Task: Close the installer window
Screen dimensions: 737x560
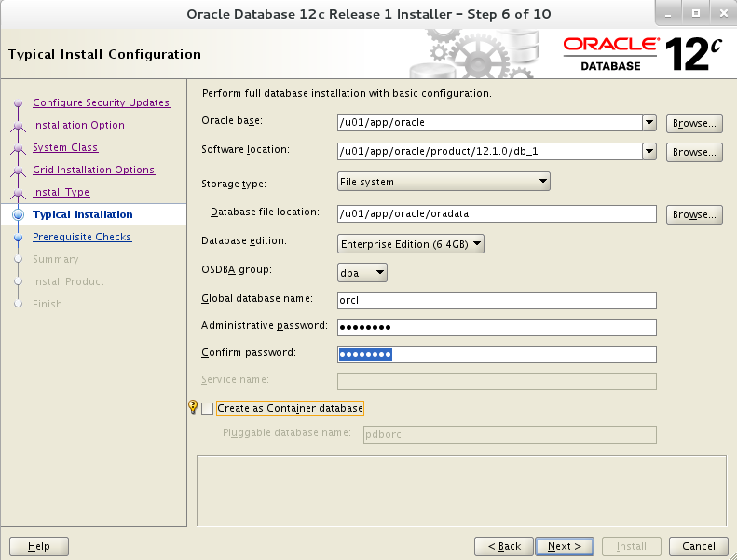Action: click(724, 13)
